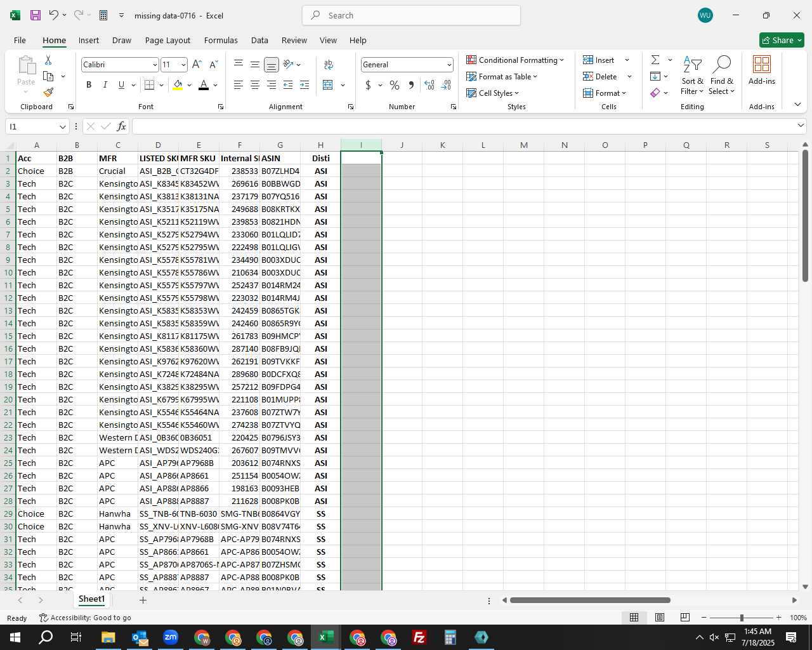Viewport: 812px width, 650px height.
Task: Open the General number format dropdown
Action: click(449, 65)
